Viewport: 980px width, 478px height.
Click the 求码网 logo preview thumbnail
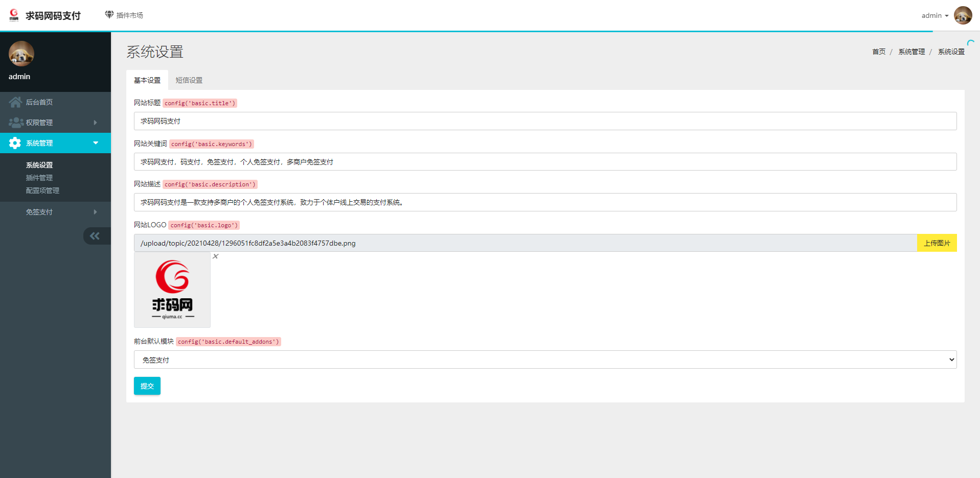pyautogui.click(x=172, y=290)
